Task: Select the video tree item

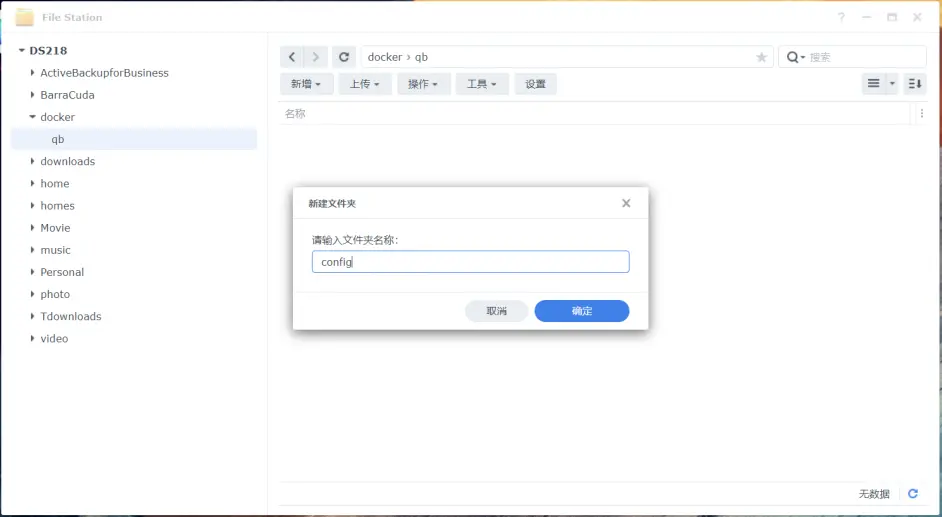Action: pos(54,339)
